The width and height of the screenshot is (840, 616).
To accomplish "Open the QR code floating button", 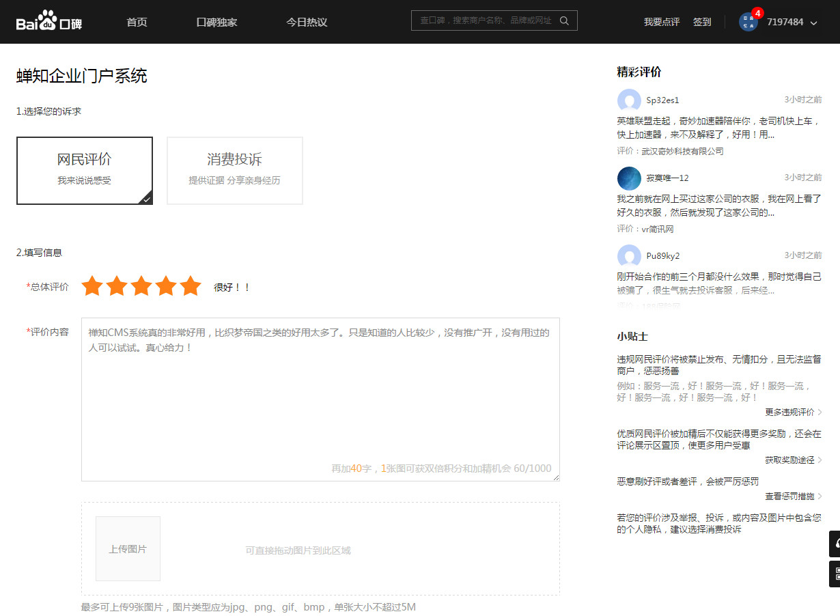I will [x=835, y=574].
